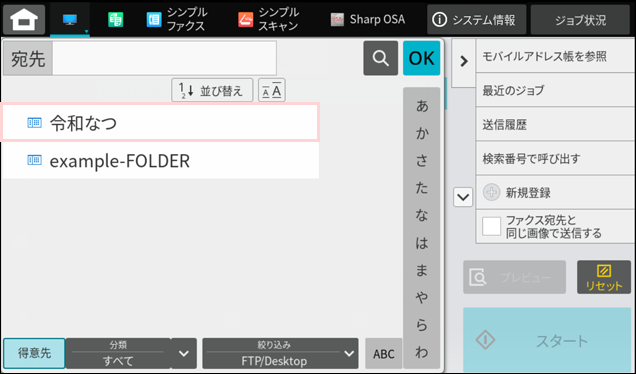Open the 絞り込み FTP/Desktop dropdown

click(280, 353)
